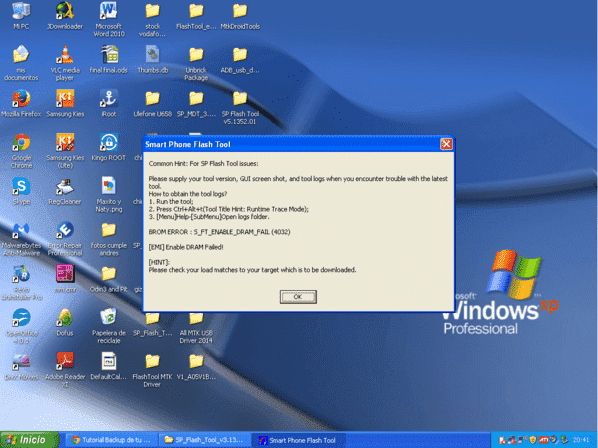Select the Samsung Kies (Lite) shortcut

coord(65,151)
